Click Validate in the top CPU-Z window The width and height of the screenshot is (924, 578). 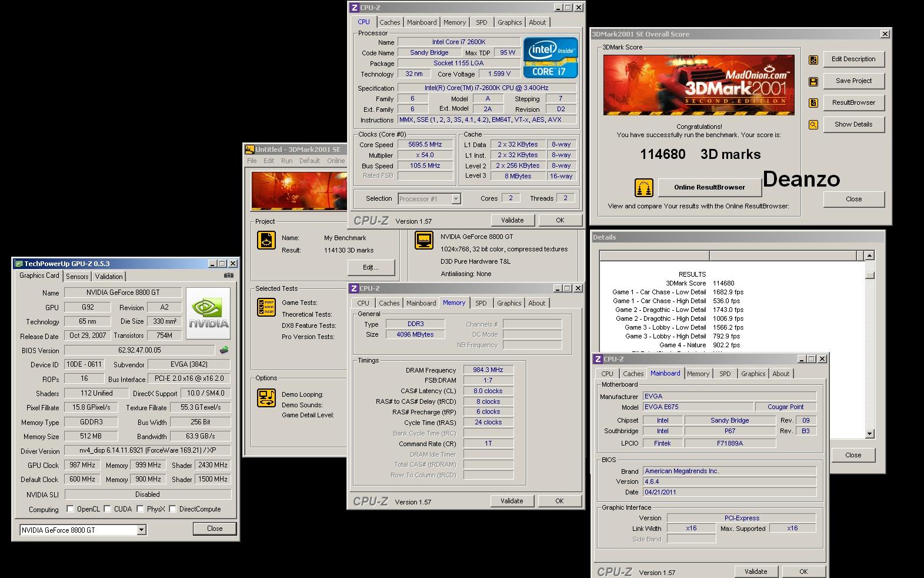(x=512, y=220)
